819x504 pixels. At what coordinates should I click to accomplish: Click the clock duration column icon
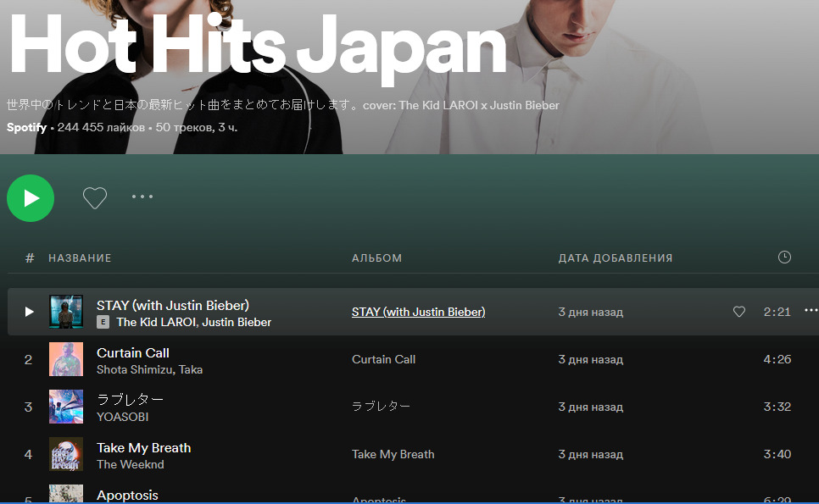pos(784,258)
